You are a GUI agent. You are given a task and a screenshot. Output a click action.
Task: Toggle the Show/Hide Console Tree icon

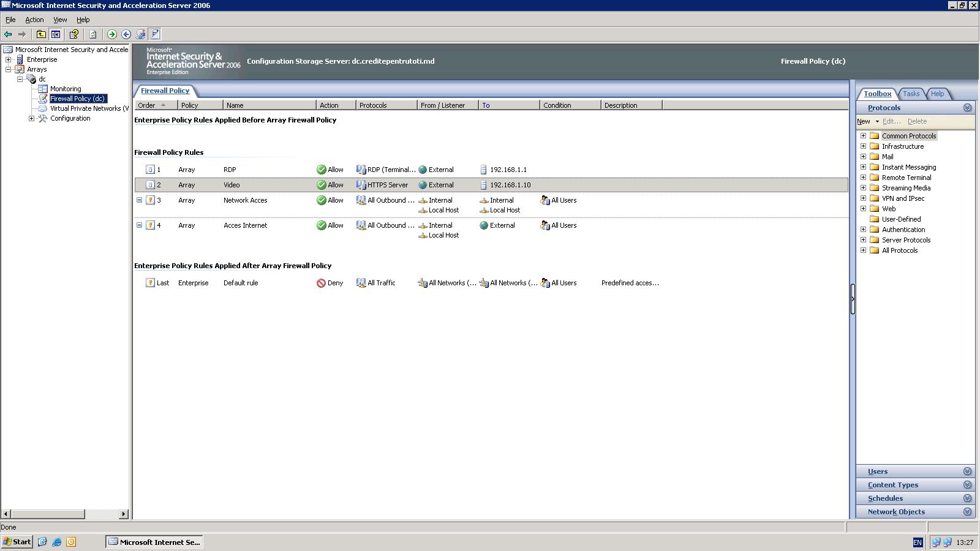tap(56, 34)
